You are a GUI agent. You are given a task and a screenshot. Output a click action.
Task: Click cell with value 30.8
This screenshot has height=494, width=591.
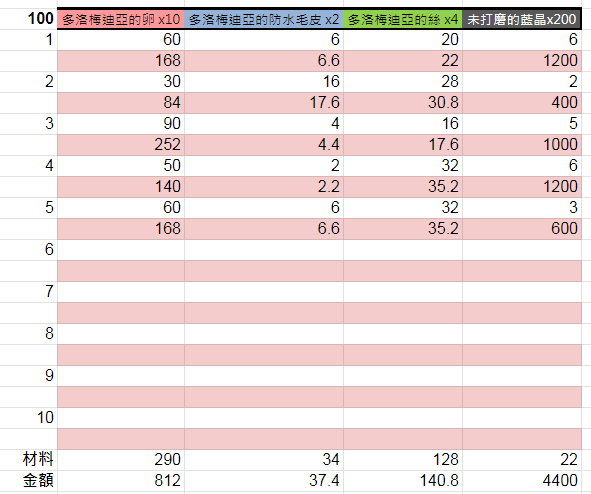coord(403,102)
